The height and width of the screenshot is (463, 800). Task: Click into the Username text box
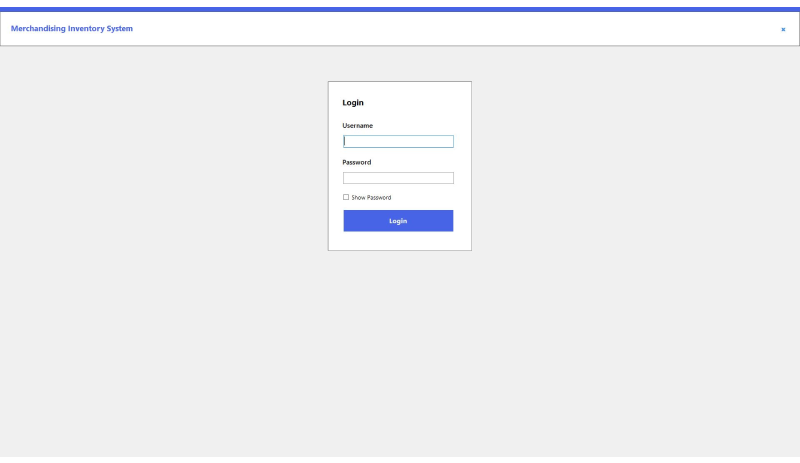coord(398,141)
